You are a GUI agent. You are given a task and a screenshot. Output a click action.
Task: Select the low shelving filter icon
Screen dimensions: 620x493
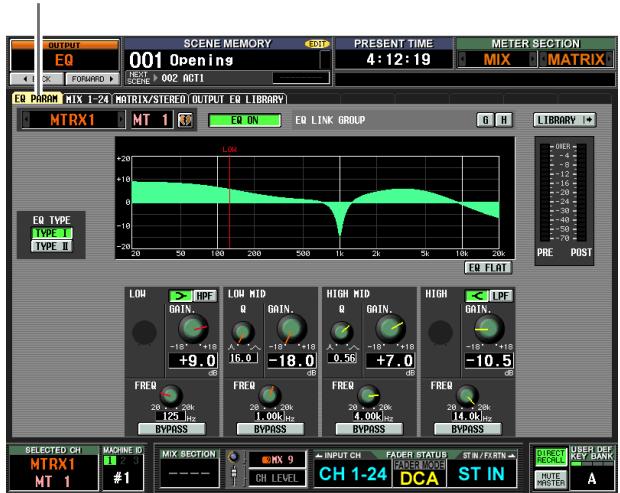point(181,296)
